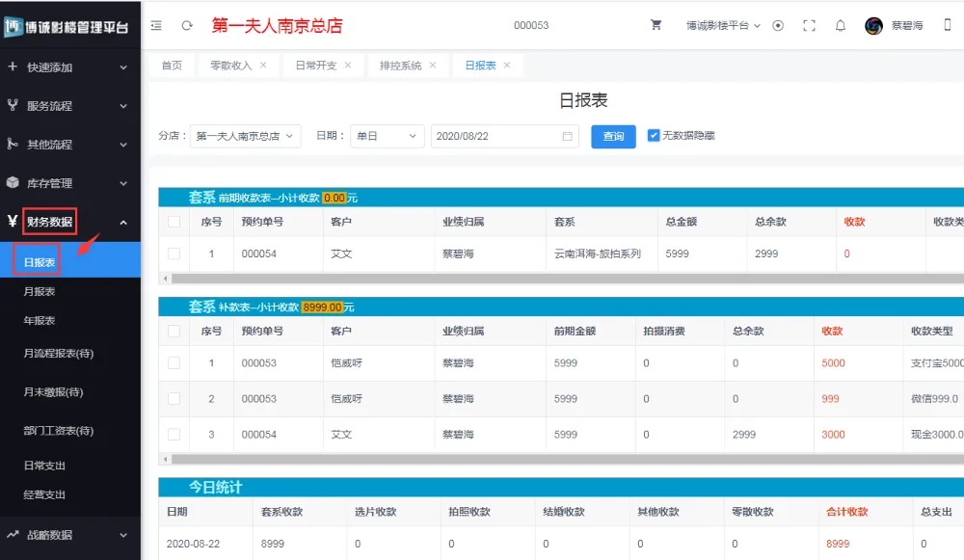Click the 查询 search button
This screenshot has height=560, width=964.
coord(613,137)
